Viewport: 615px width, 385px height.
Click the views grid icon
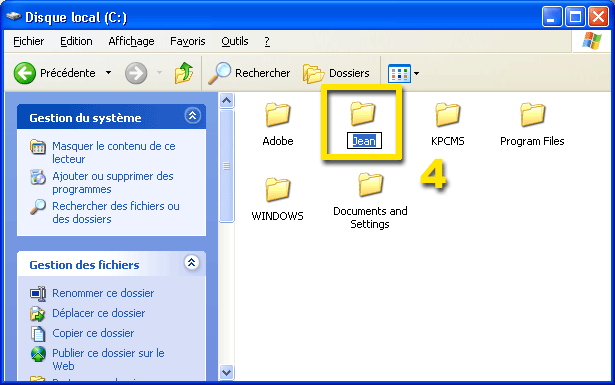399,73
